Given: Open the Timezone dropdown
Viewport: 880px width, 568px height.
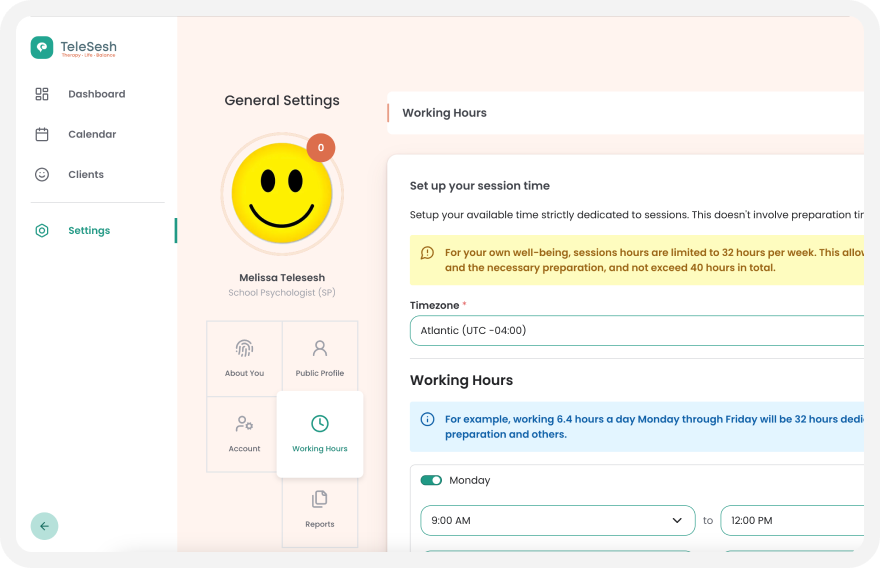Looking at the screenshot, I should coord(636,331).
